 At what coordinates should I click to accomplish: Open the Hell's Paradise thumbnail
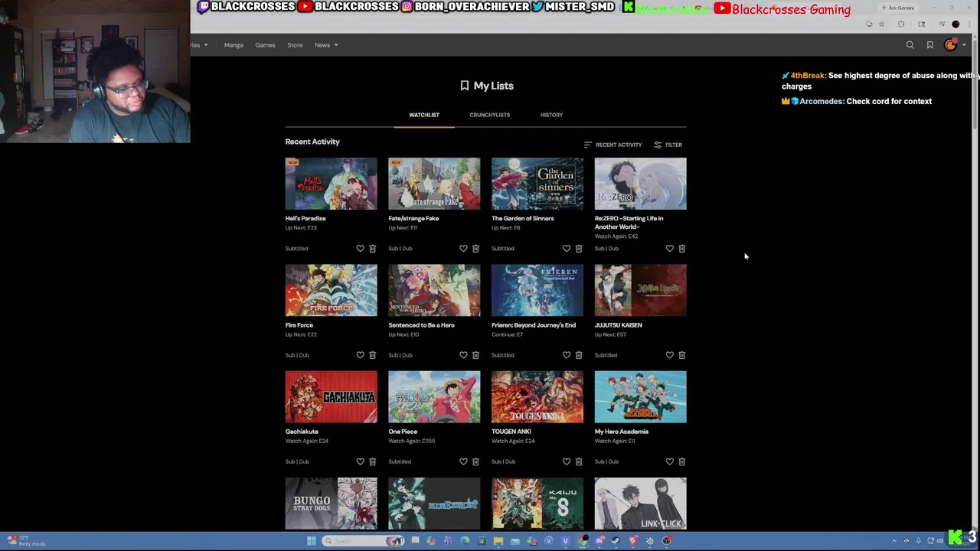pos(332,184)
